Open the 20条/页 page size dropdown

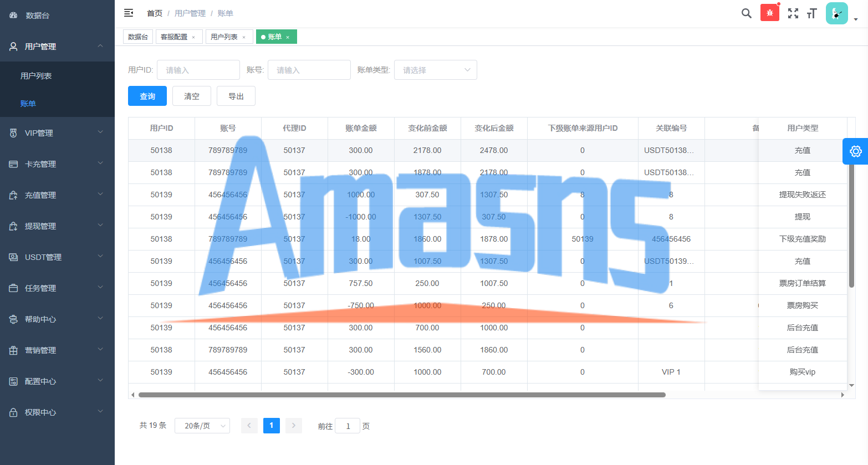coord(202,426)
